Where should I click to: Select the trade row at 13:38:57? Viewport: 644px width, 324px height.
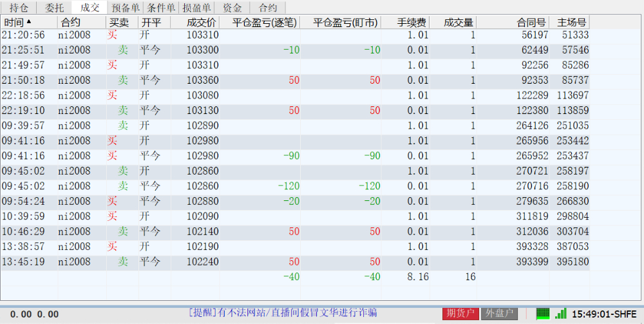coord(295,247)
